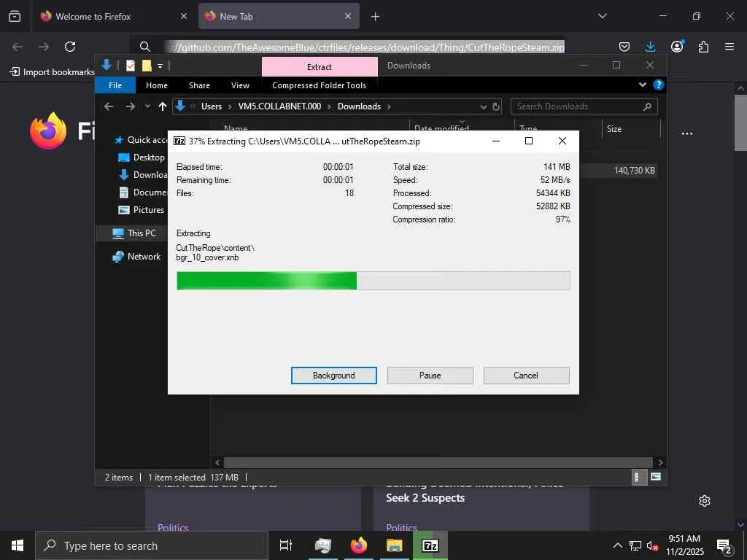This screenshot has width=747, height=560.
Task: Refresh the Downloads folder
Action: (x=496, y=106)
